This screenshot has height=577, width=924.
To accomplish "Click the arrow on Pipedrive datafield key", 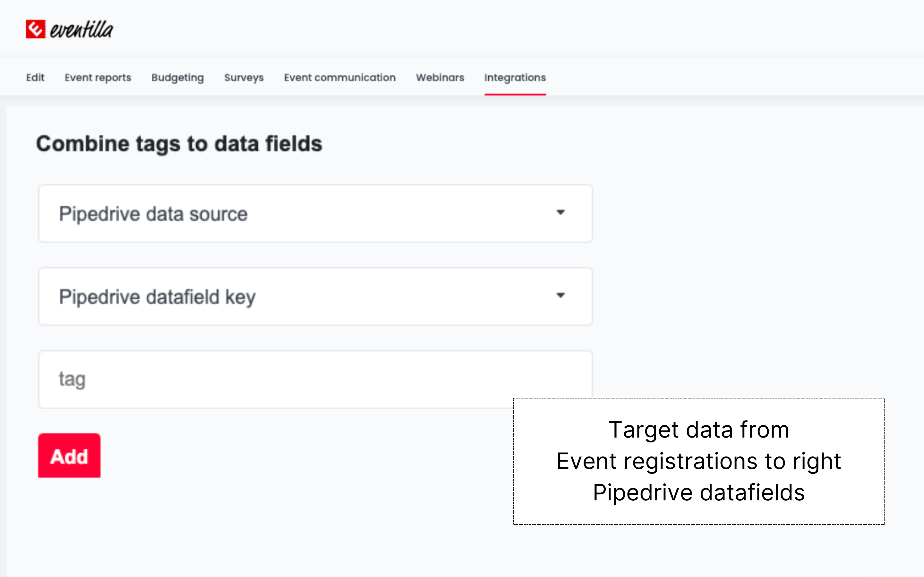I will (560, 295).
